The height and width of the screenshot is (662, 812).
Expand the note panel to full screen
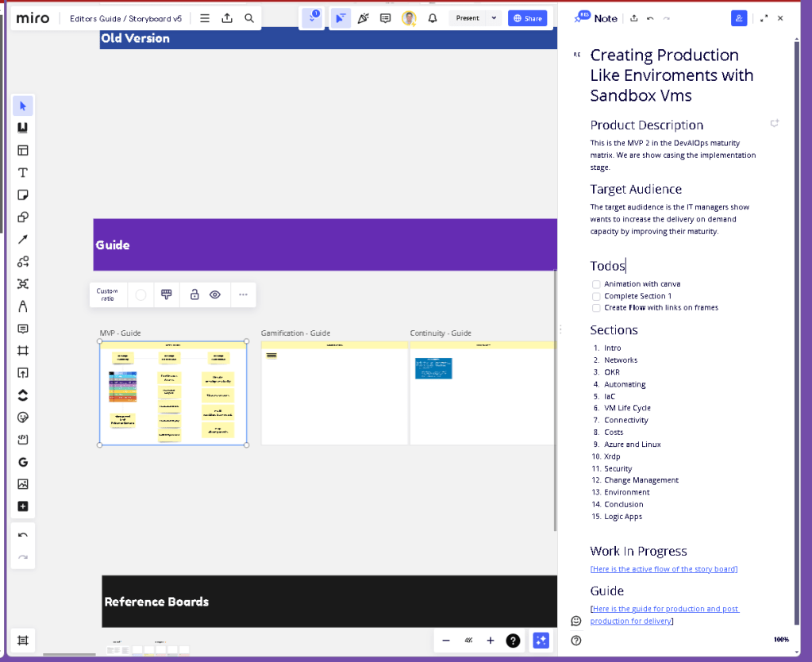pos(764,18)
